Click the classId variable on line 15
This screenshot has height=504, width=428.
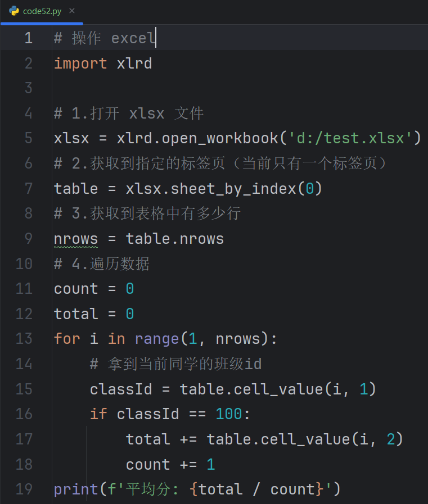[121, 389]
